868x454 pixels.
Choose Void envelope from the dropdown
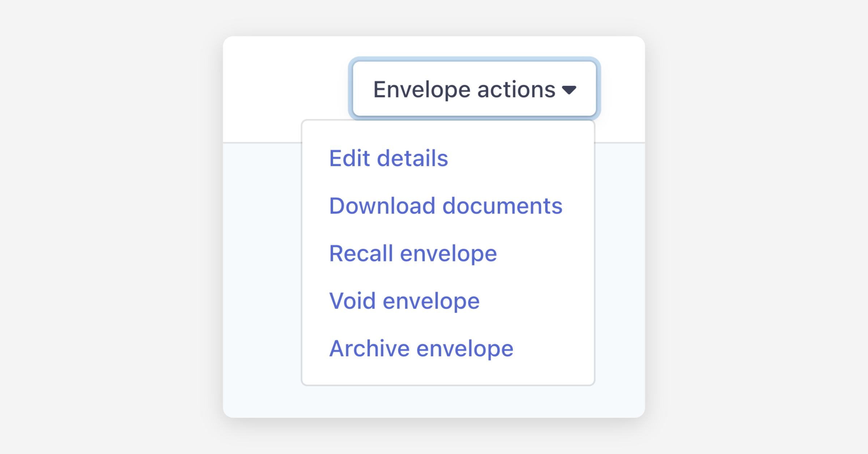pos(404,300)
